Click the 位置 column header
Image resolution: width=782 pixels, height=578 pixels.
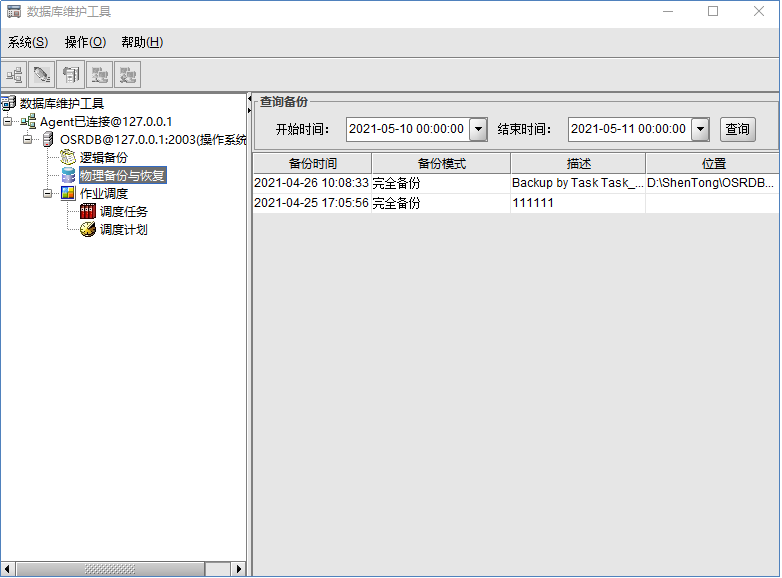(x=713, y=164)
